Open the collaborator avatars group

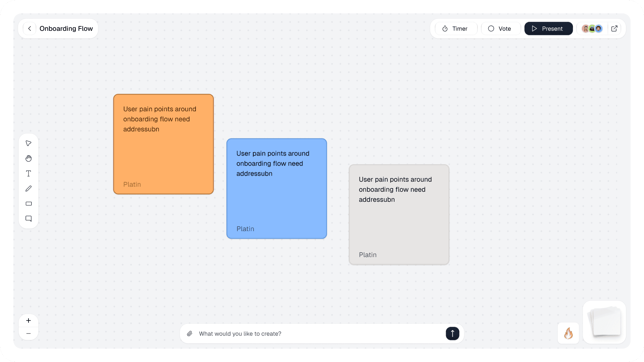coord(592,28)
